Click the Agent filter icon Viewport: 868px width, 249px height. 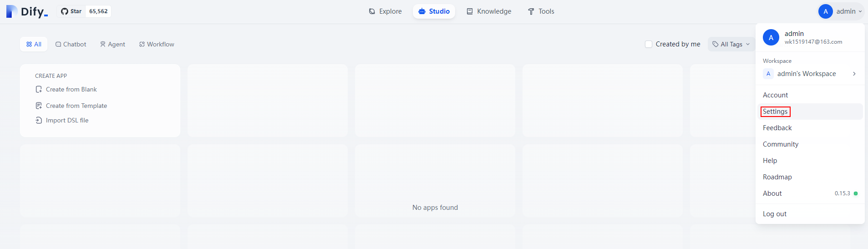[x=103, y=44]
